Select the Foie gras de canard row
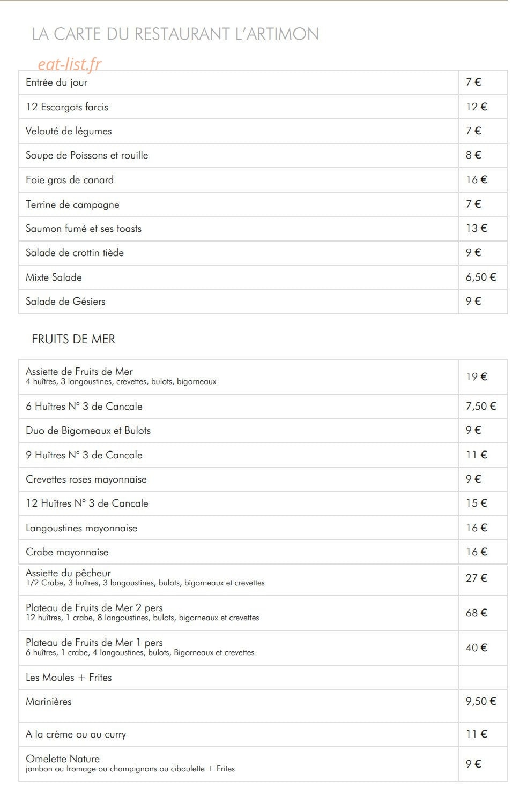This screenshot has height=812, width=527. tap(263, 180)
